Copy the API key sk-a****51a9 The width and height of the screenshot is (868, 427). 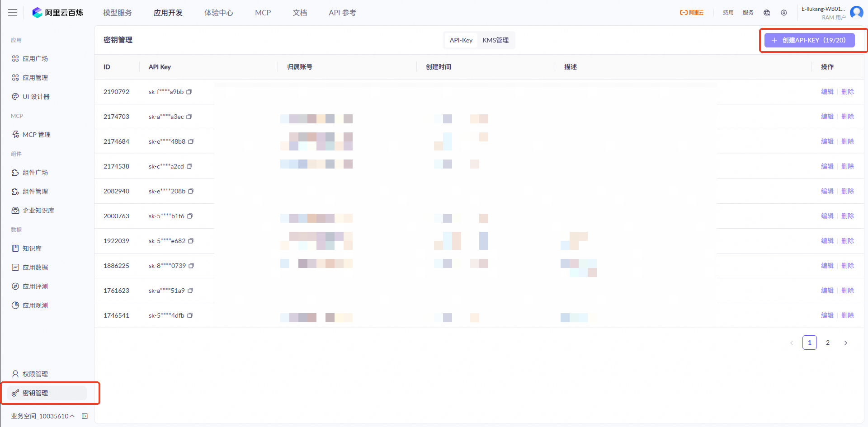(190, 291)
